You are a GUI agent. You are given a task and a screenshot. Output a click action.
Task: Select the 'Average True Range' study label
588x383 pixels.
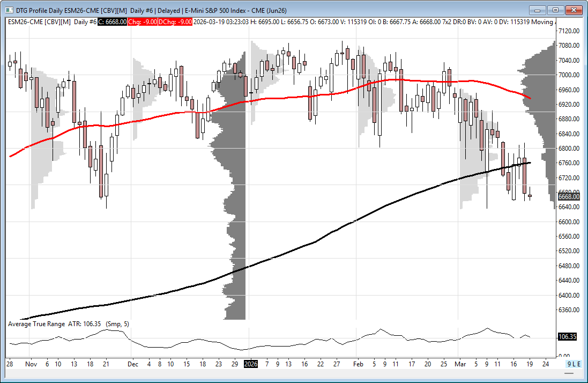pos(36,324)
